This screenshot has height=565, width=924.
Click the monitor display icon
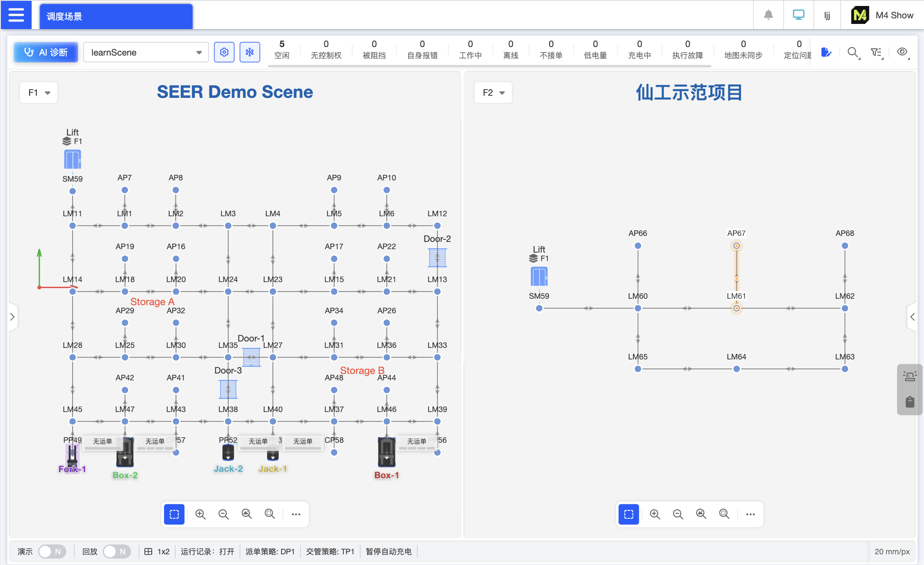pos(798,15)
